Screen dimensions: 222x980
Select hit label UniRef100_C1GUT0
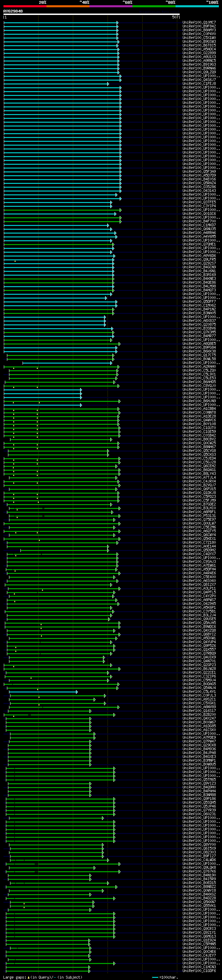199,428
